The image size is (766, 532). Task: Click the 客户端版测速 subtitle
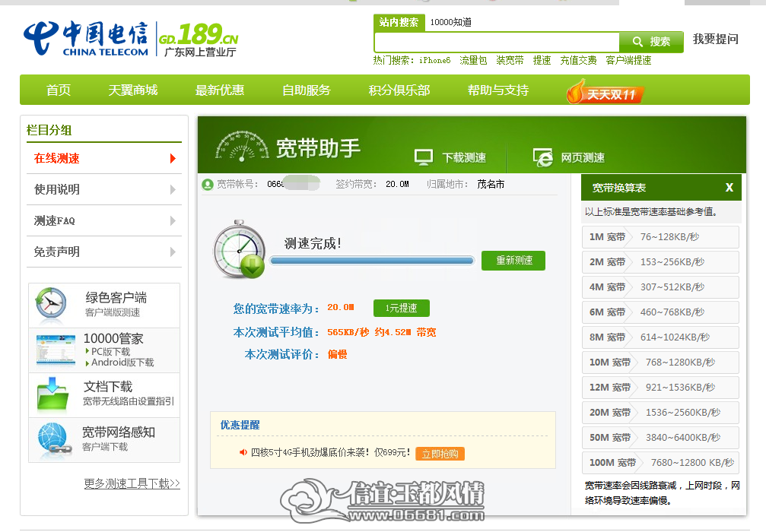click(113, 312)
